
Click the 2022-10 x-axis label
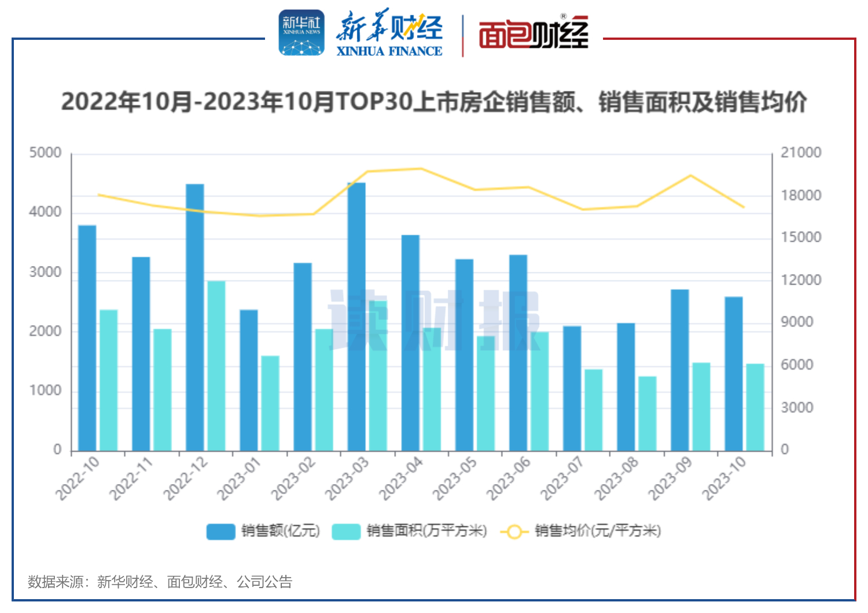[x=78, y=478]
